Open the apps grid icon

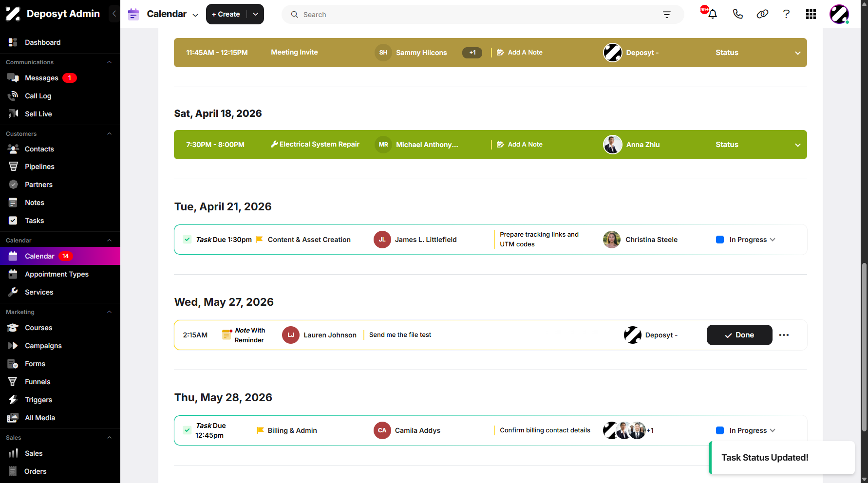pyautogui.click(x=811, y=14)
